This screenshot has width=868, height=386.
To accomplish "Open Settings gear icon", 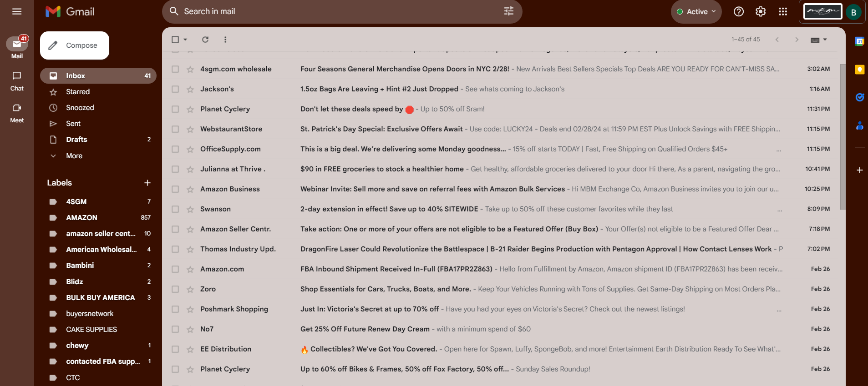I will [x=761, y=11].
